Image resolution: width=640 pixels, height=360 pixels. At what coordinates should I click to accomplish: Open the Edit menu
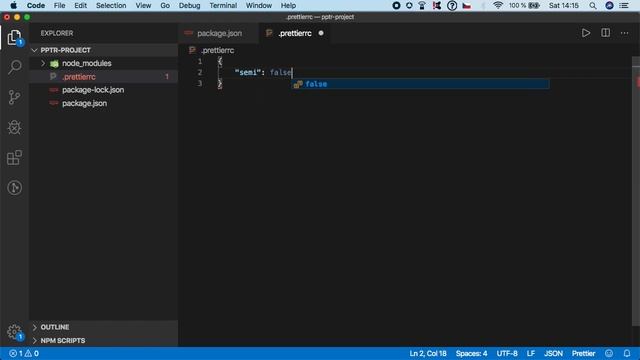tap(80, 5)
